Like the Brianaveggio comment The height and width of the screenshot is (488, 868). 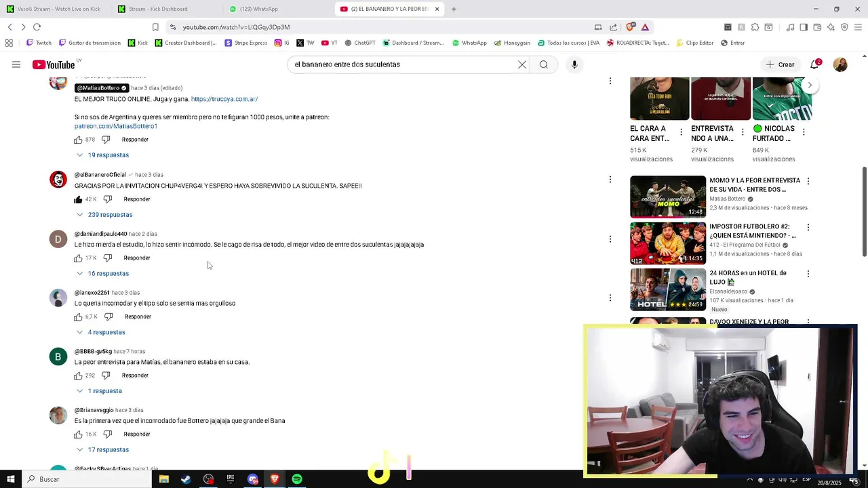point(78,434)
